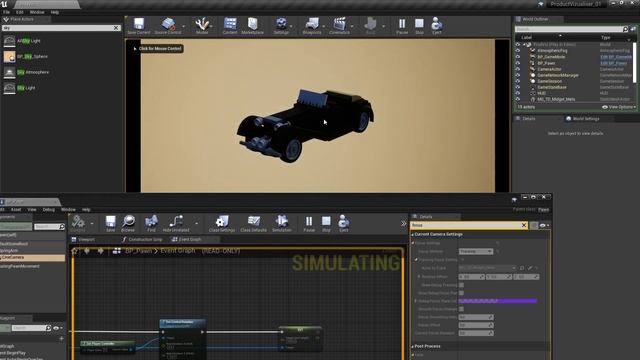This screenshot has height=360, width=640.
Task: Toggle visibility of BP_Pawn actor
Action: pos(518,63)
